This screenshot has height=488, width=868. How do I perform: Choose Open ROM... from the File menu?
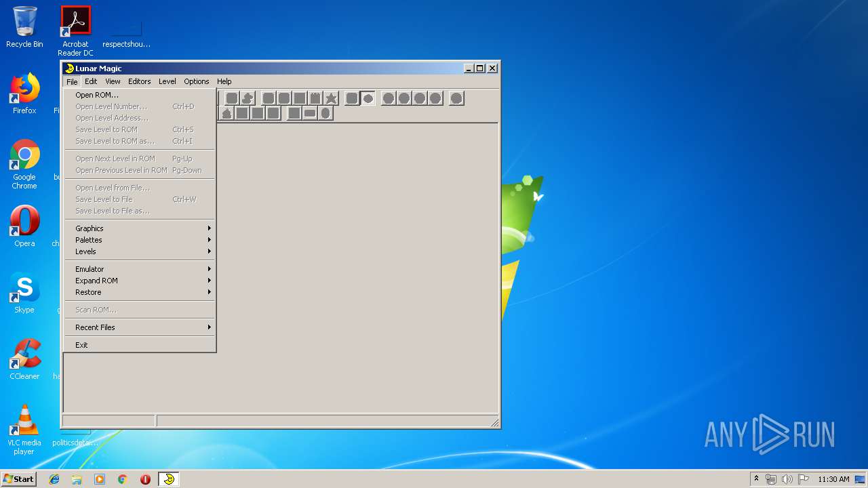point(140,95)
